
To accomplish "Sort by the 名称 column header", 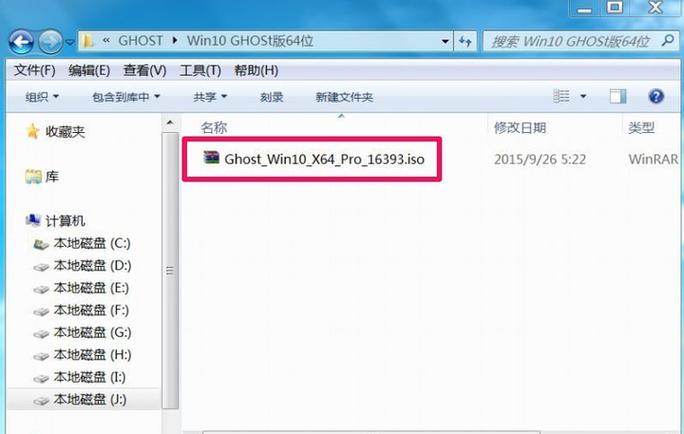I will (x=214, y=128).
